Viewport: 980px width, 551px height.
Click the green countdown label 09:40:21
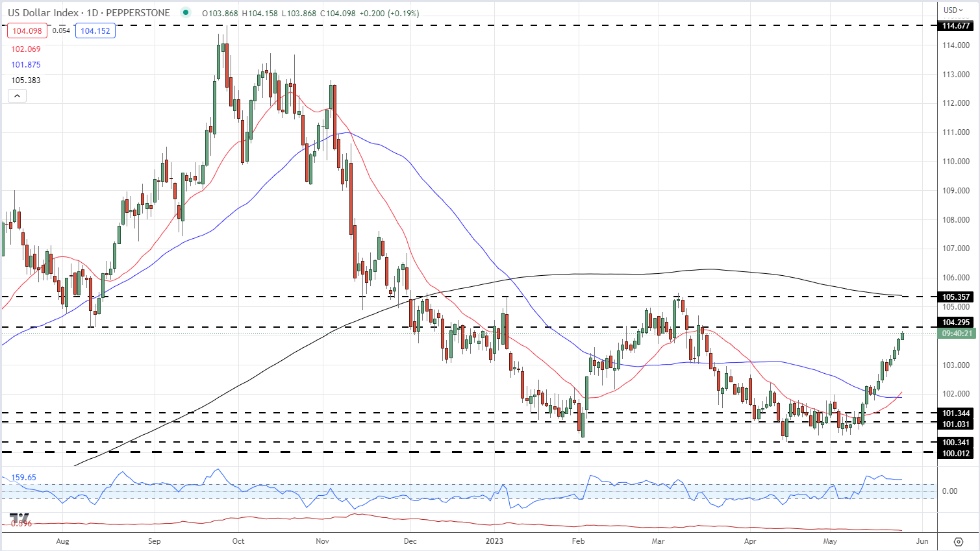(957, 334)
